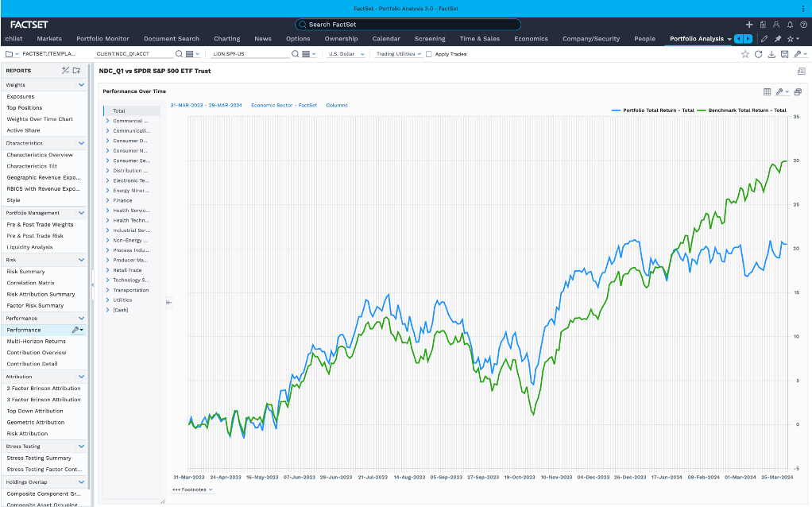The image size is (812, 507).
Task: Open Trading Utilities dropdown
Action: [398, 54]
